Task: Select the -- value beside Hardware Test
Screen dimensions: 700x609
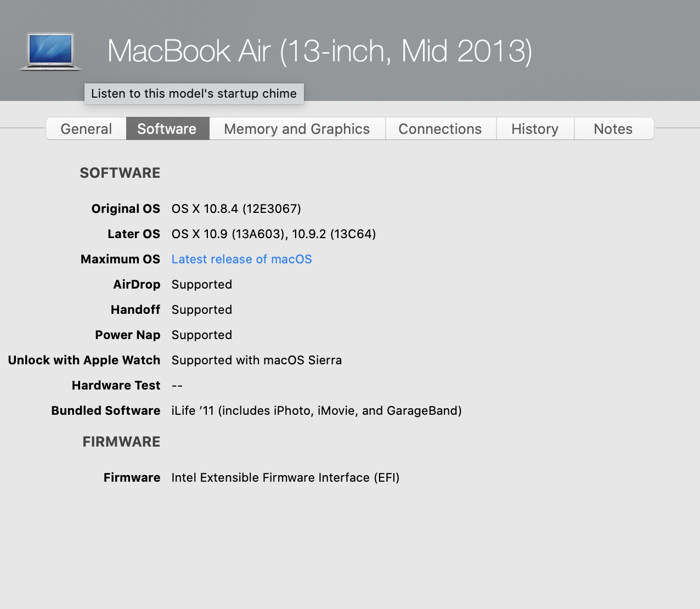Action: point(177,385)
